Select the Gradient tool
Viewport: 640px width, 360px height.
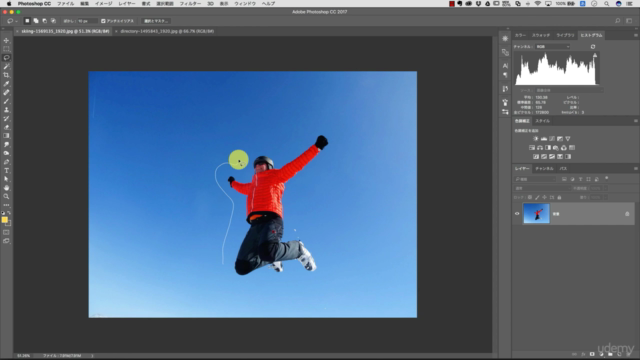pos(6,136)
